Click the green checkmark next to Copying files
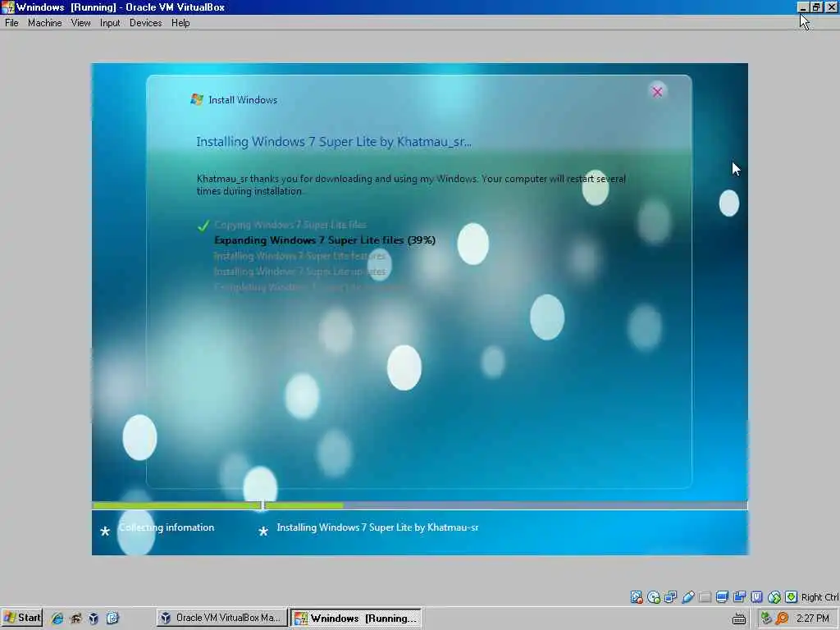The height and width of the screenshot is (630, 840). pyautogui.click(x=203, y=226)
